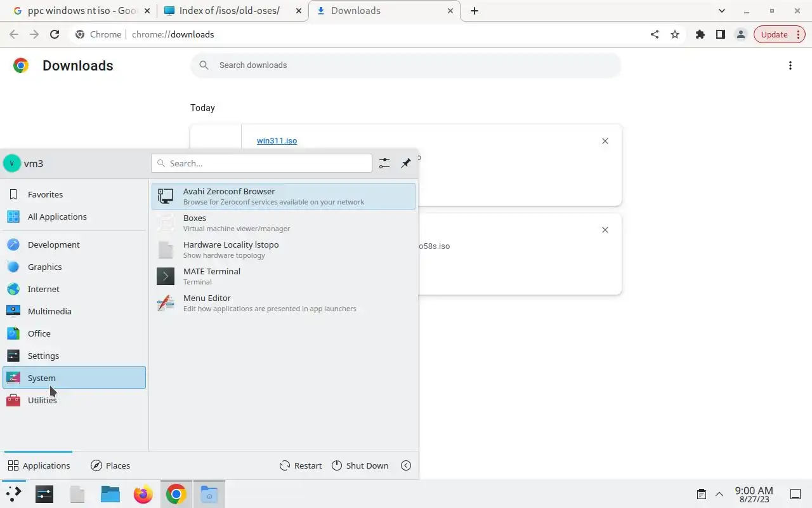Pin the application launcher open
Image resolution: width=812 pixels, height=508 pixels.
coord(406,163)
